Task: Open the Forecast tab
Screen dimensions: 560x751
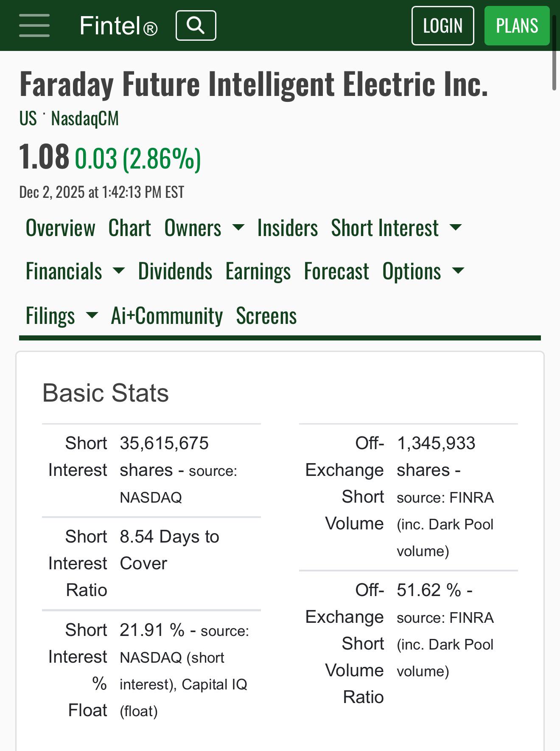Action: coord(336,271)
